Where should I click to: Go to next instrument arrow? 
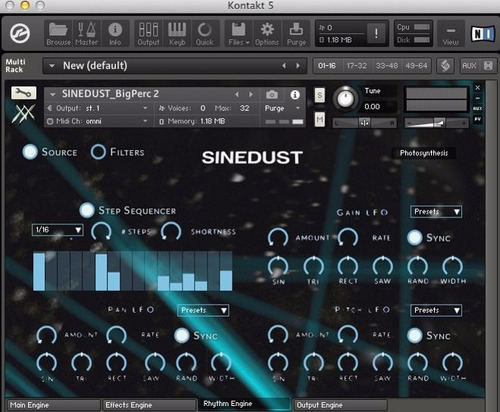(251, 95)
